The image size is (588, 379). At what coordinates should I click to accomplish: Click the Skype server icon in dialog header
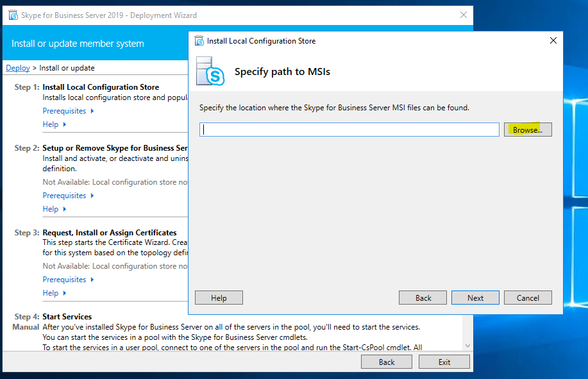[210, 71]
